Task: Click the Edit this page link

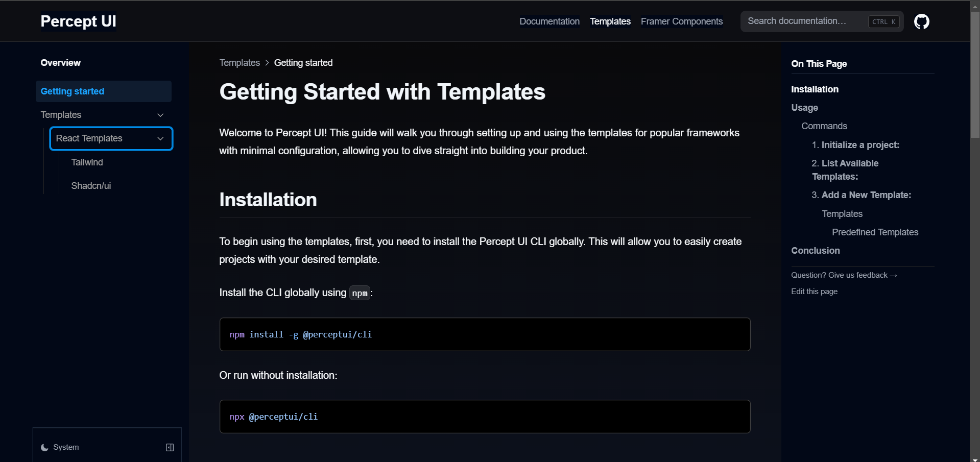Action: coord(814,291)
